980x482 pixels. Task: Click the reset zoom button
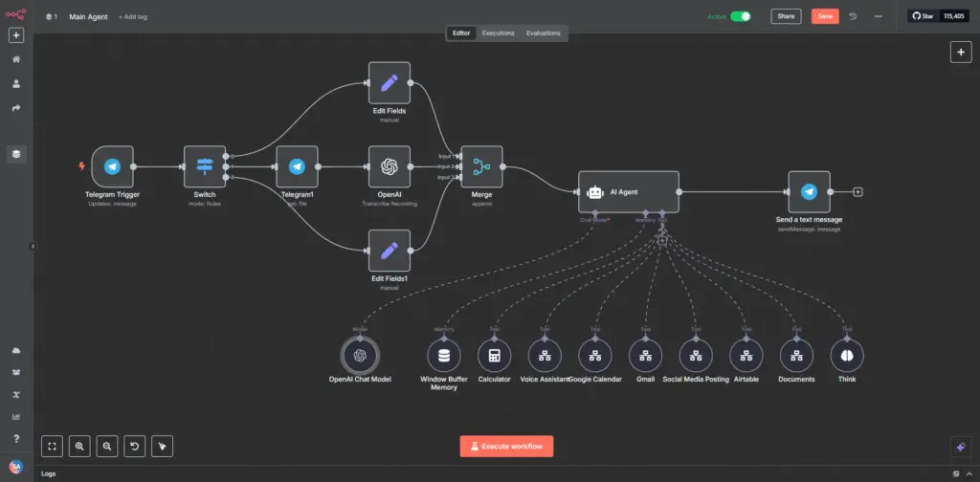[134, 447]
